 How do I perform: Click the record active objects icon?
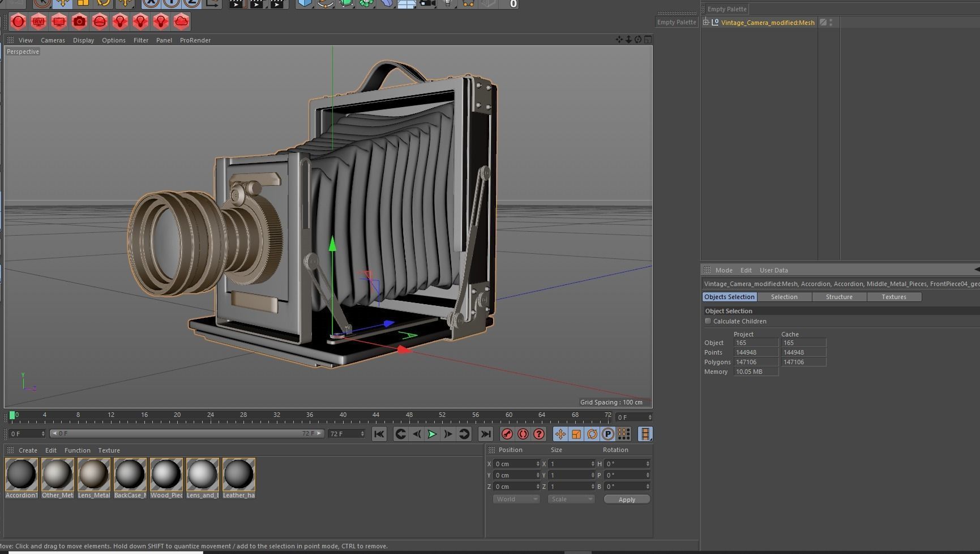point(507,434)
